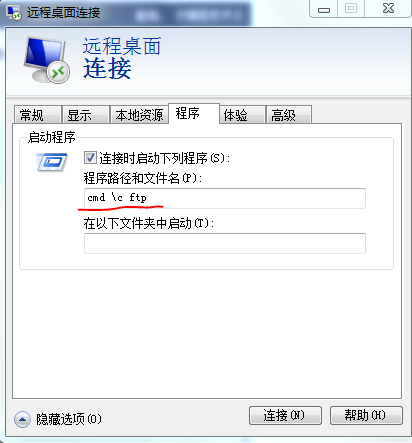Select the 本地资源 tab
The height and width of the screenshot is (443, 412).
(x=139, y=115)
